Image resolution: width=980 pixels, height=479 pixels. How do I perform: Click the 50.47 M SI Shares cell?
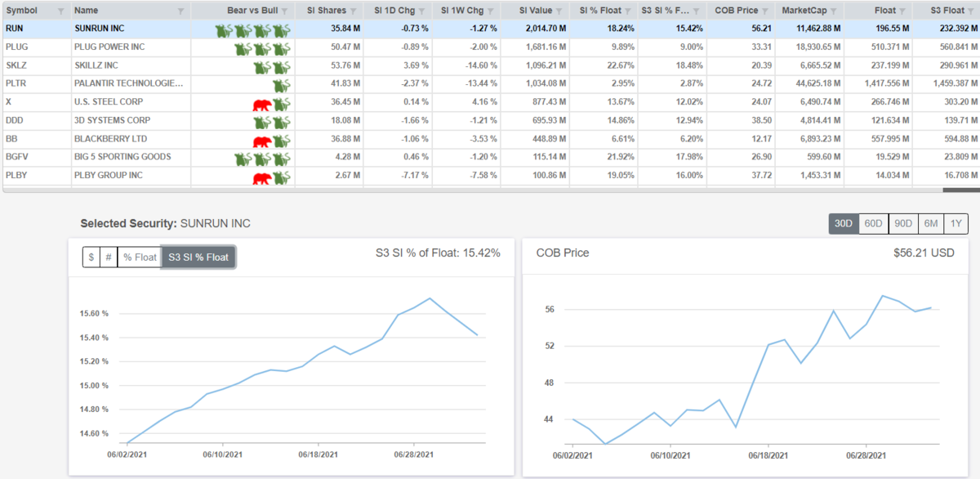[330, 47]
